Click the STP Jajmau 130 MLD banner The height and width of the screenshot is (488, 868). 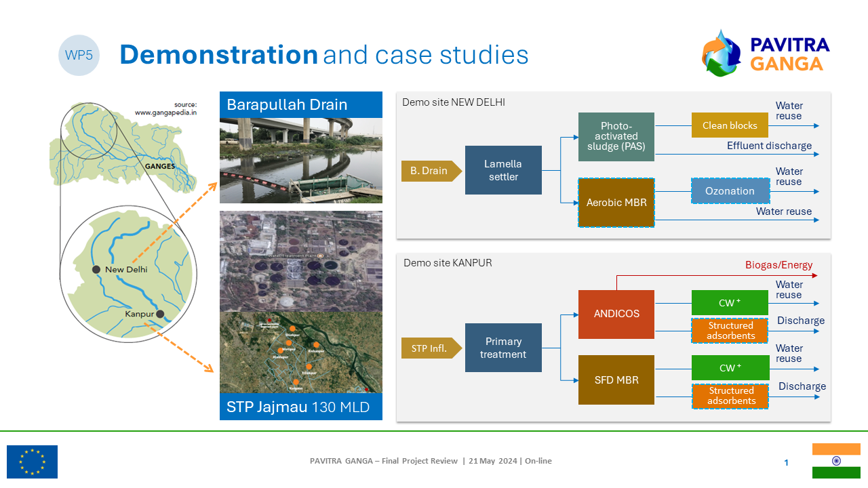click(300, 407)
